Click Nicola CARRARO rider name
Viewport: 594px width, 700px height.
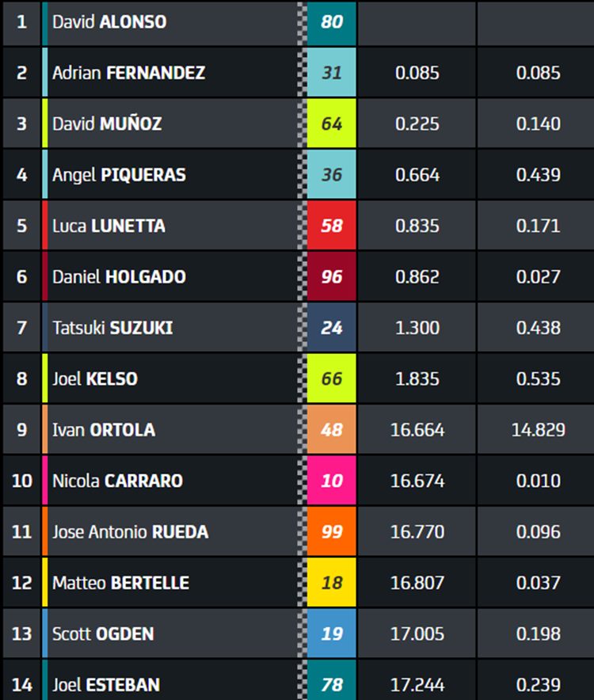(117, 481)
